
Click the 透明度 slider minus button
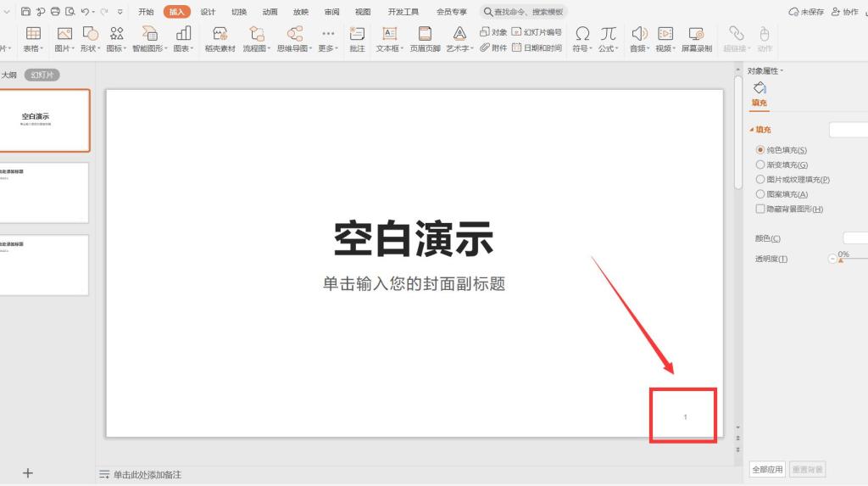click(x=832, y=258)
